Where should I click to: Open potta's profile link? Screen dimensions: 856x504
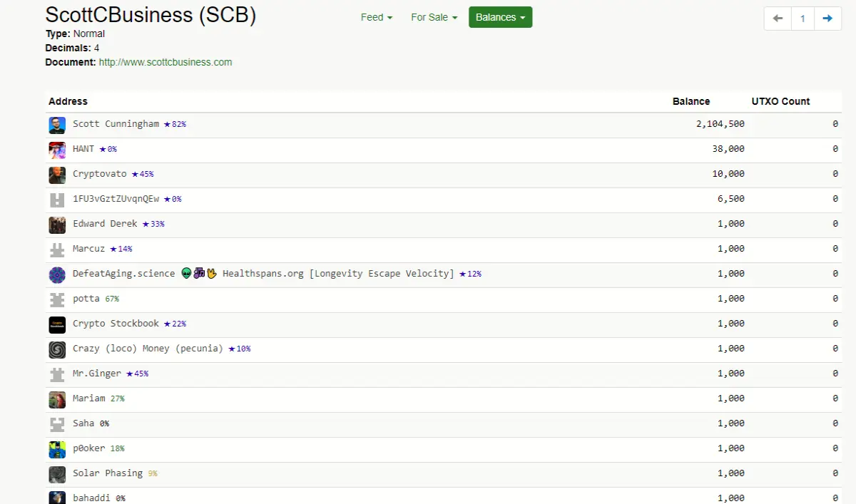pos(86,299)
